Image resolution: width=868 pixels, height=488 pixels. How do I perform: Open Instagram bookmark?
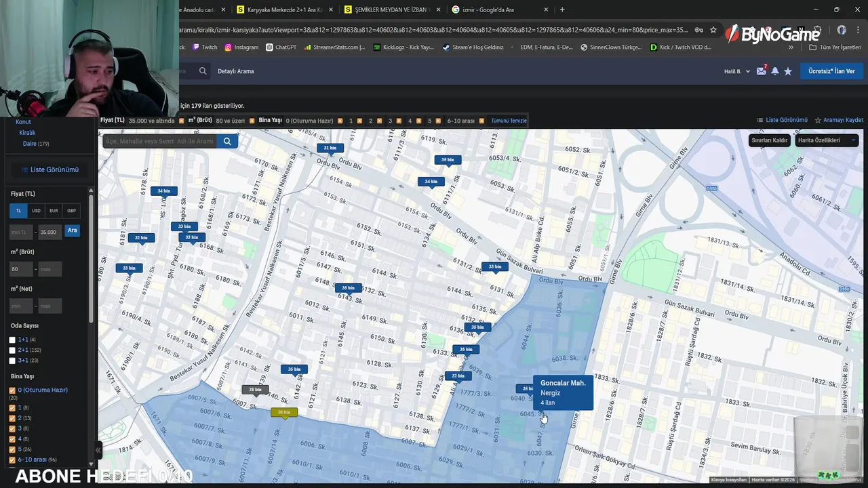241,47
